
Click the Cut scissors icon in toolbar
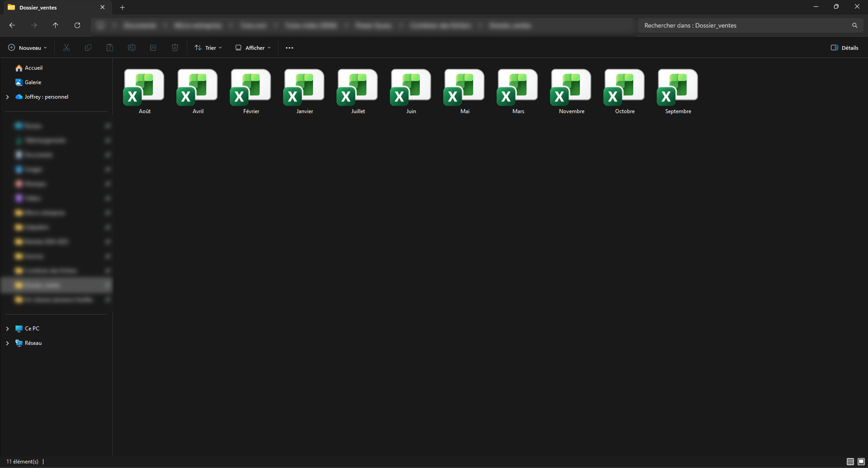tap(66, 48)
